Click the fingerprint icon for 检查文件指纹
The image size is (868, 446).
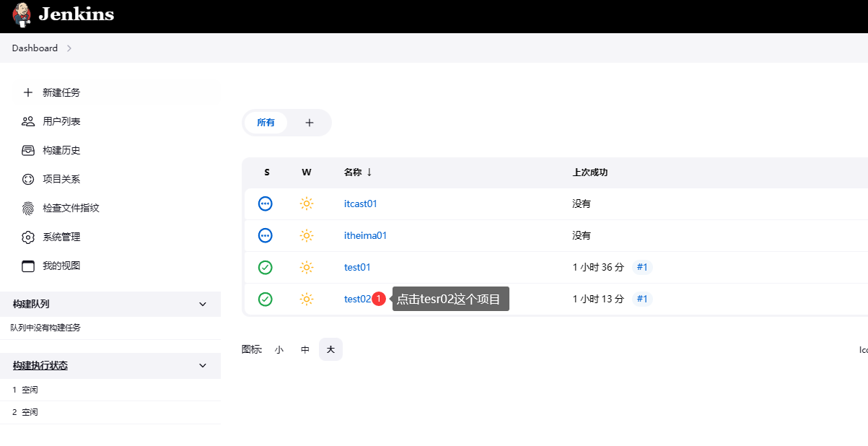[28, 208]
